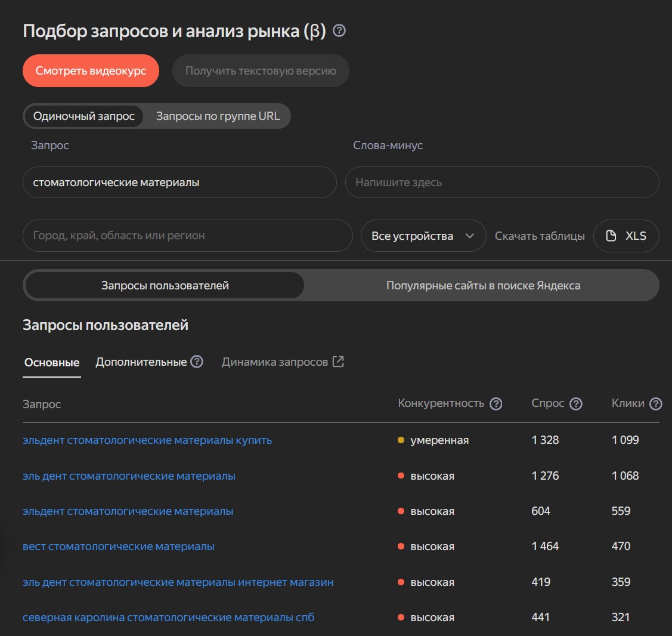Image resolution: width=672 pixels, height=636 pixels.
Task: Open the Конкурентность column help icon
Action: 496,404
